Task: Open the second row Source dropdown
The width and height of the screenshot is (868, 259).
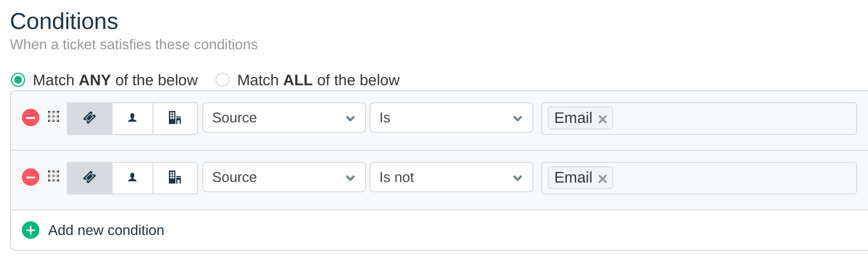Action: pyautogui.click(x=284, y=178)
